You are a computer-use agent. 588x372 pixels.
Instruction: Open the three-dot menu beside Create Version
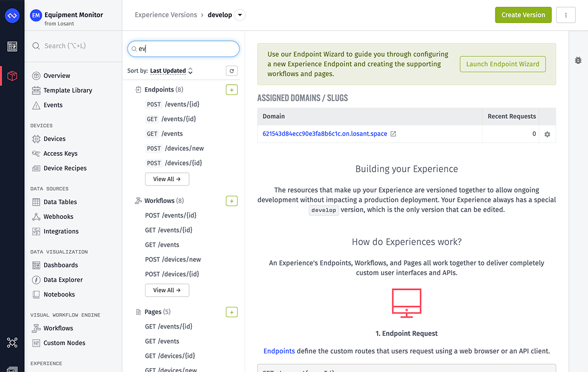[x=565, y=15]
